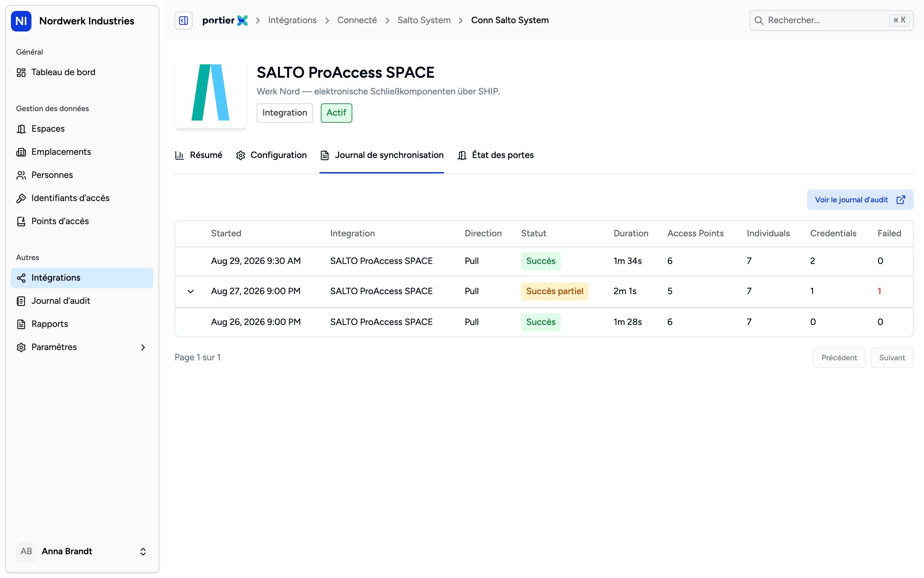Click the Précédent pagination button
This screenshot has width=924, height=578.
[x=839, y=358]
